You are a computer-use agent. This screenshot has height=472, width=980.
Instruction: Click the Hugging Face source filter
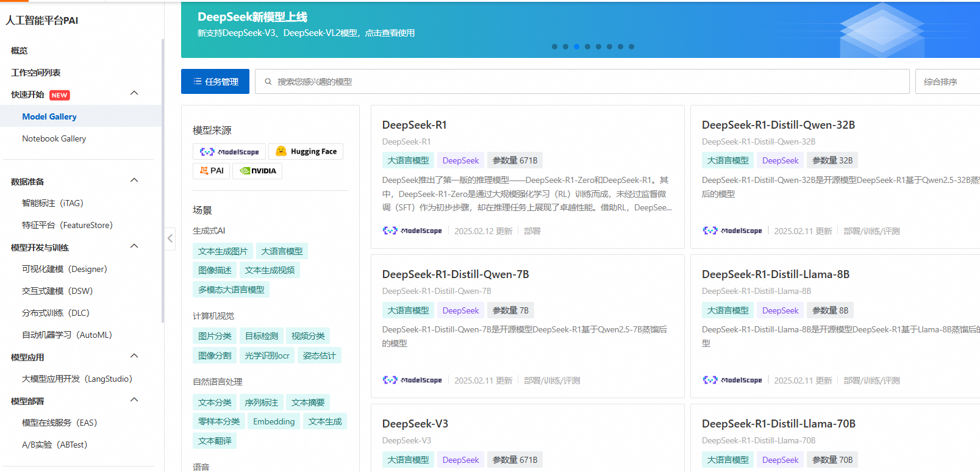[x=306, y=151]
